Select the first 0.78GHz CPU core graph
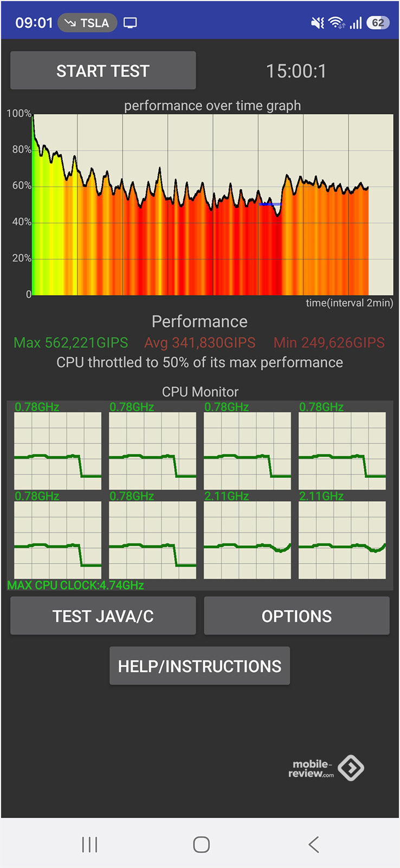The width and height of the screenshot is (400, 868). [57, 451]
